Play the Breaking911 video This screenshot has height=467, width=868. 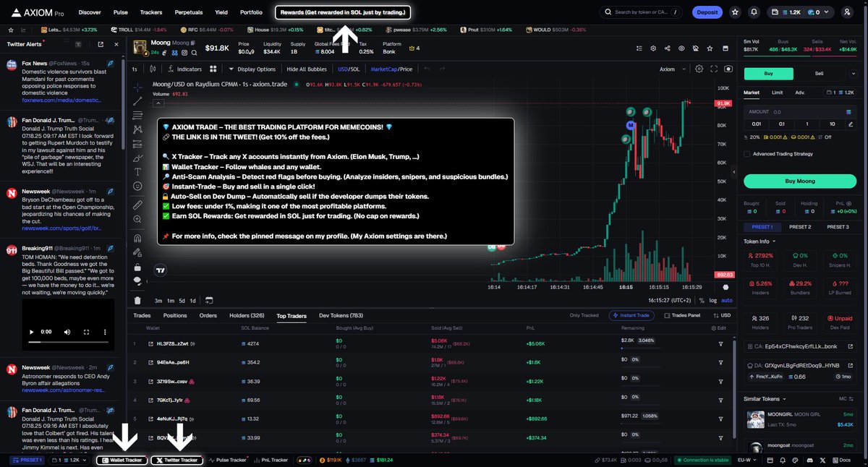(31, 332)
